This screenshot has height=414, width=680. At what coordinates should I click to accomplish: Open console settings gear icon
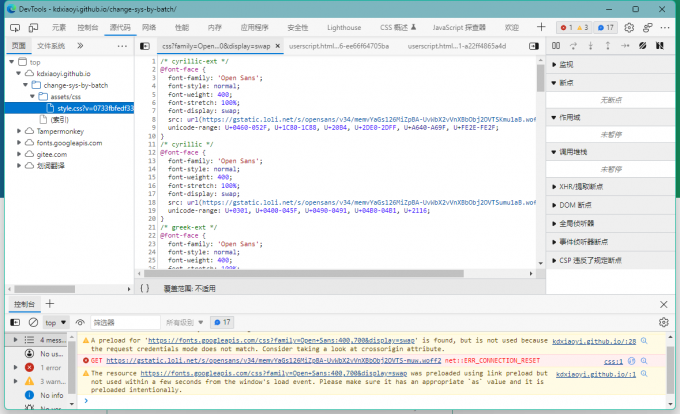coord(664,323)
